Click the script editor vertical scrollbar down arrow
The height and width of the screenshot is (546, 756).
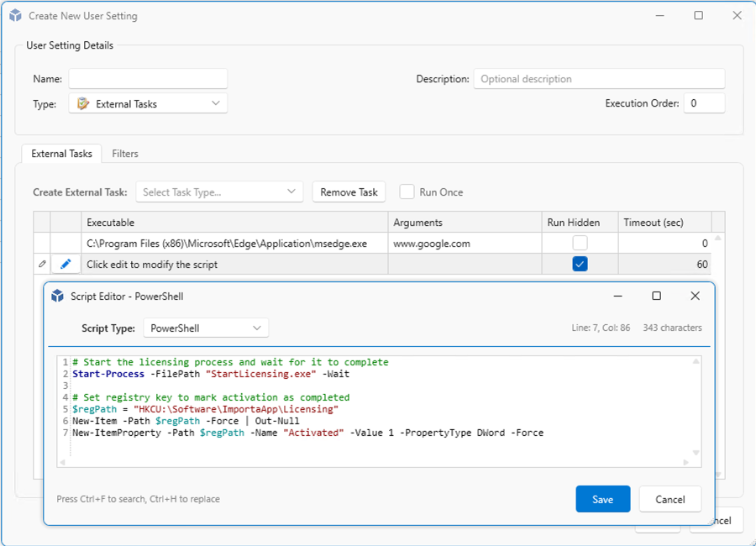pyautogui.click(x=696, y=454)
